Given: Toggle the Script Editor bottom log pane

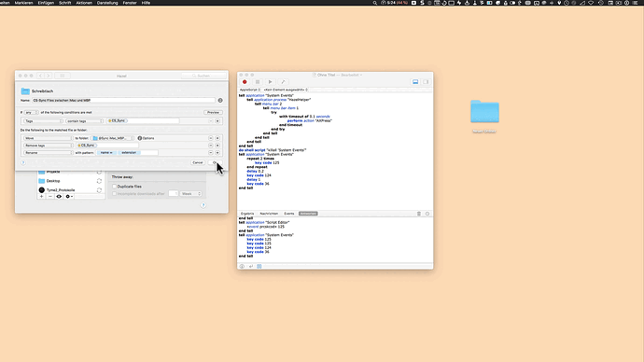Looking at the screenshot, I should coord(415,82).
